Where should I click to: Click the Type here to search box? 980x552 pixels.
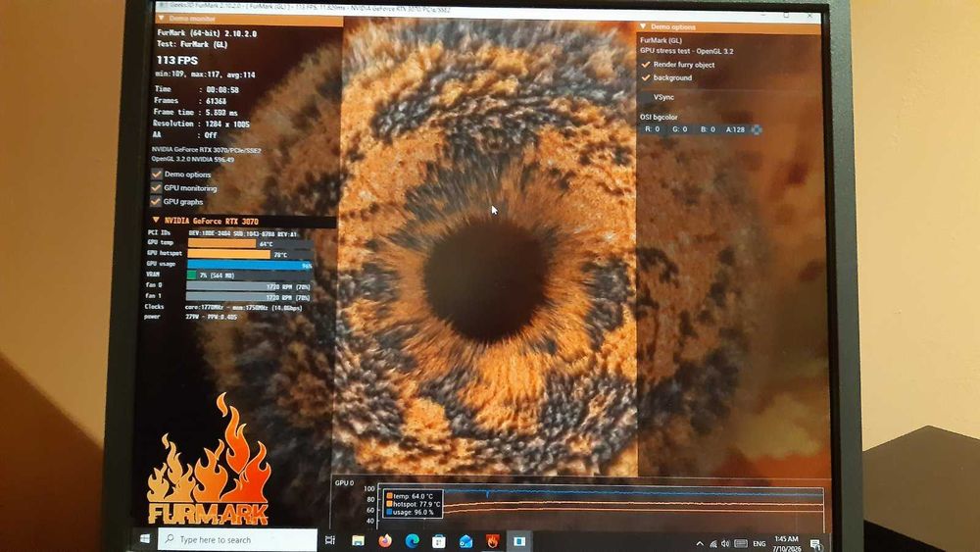click(237, 539)
